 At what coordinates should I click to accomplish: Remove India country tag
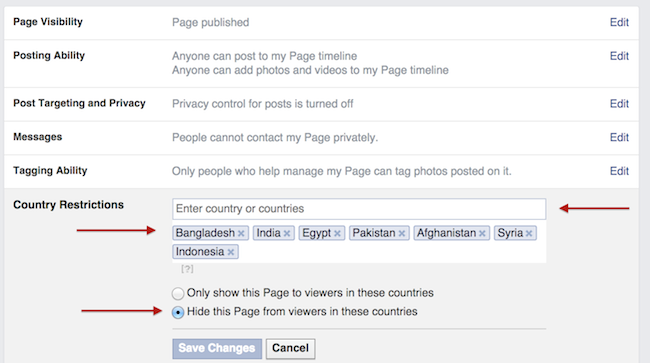(x=286, y=234)
